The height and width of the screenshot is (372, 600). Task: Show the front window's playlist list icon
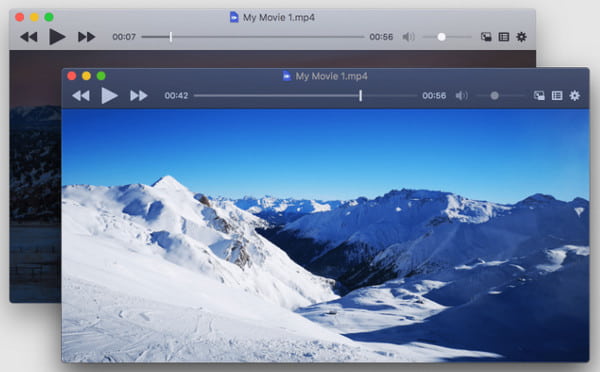click(x=557, y=95)
